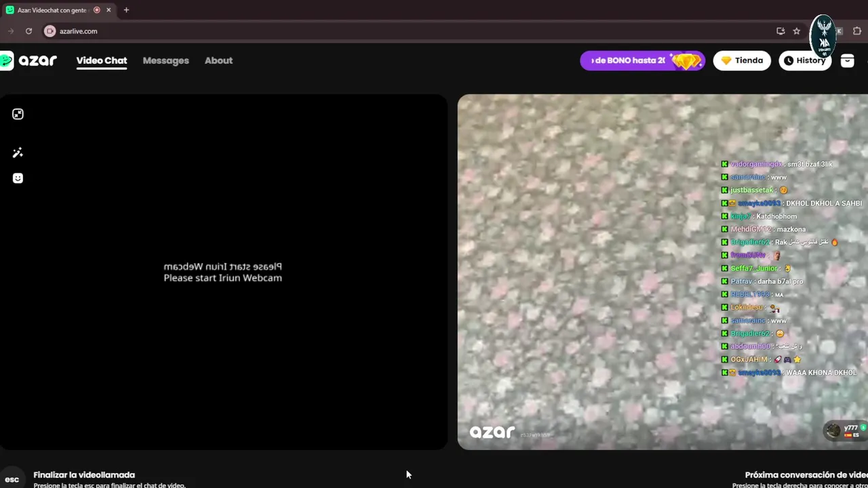View site information for azarlive.com
The width and height of the screenshot is (868, 488).
point(50,31)
